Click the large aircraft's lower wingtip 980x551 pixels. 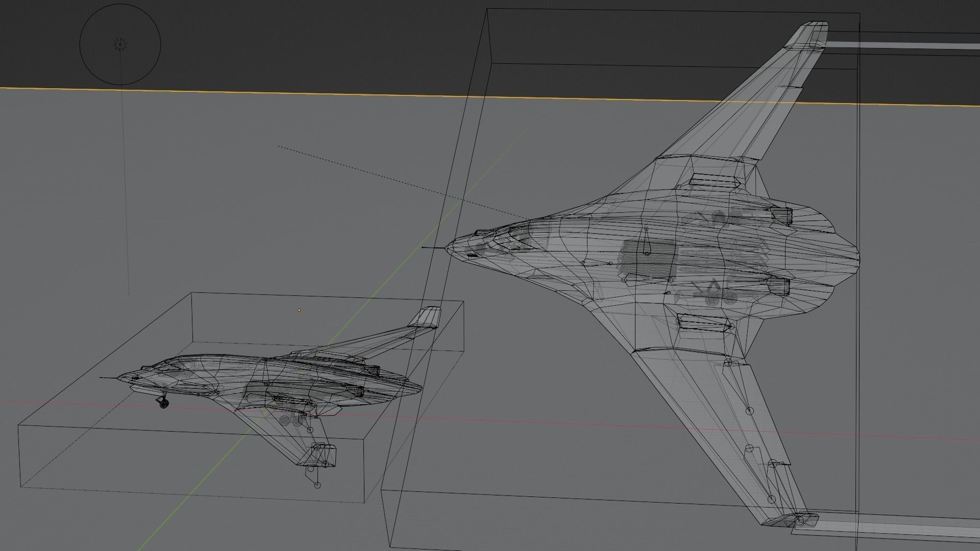[x=791, y=519]
